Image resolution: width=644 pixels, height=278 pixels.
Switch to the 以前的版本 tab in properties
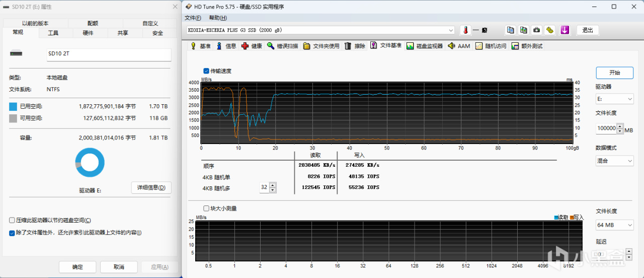[35, 23]
